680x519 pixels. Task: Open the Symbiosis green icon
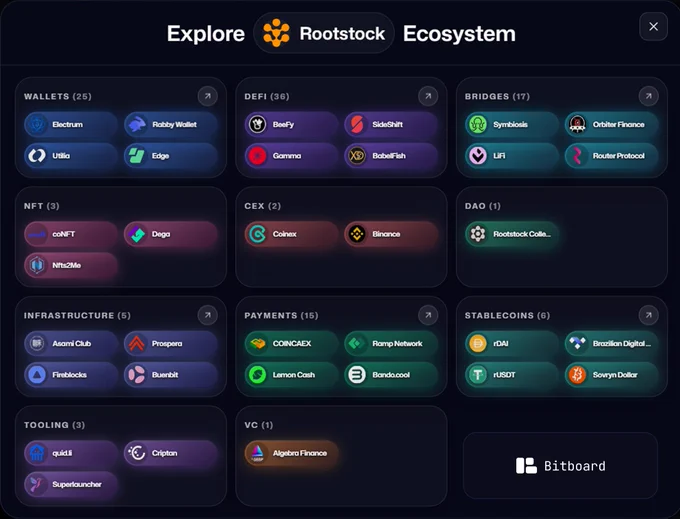478,124
